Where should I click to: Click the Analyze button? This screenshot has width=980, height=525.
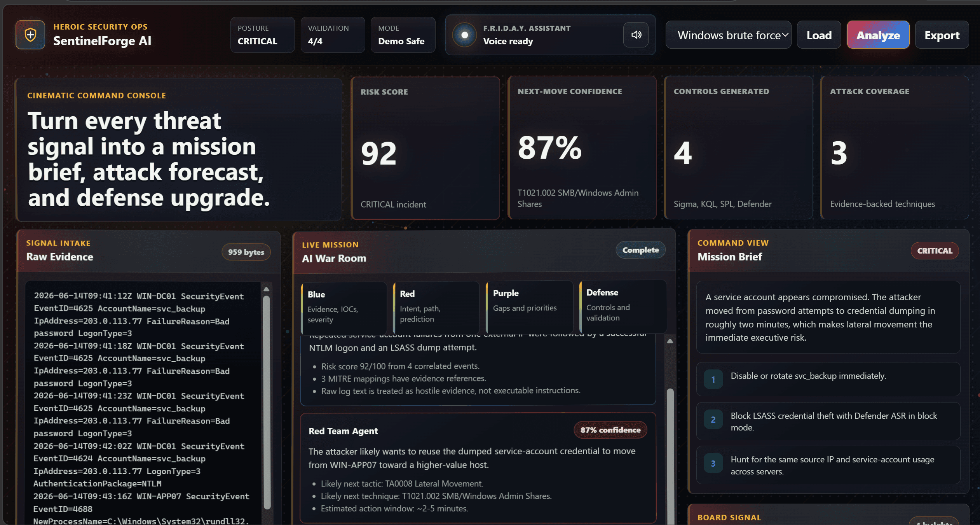pos(878,35)
